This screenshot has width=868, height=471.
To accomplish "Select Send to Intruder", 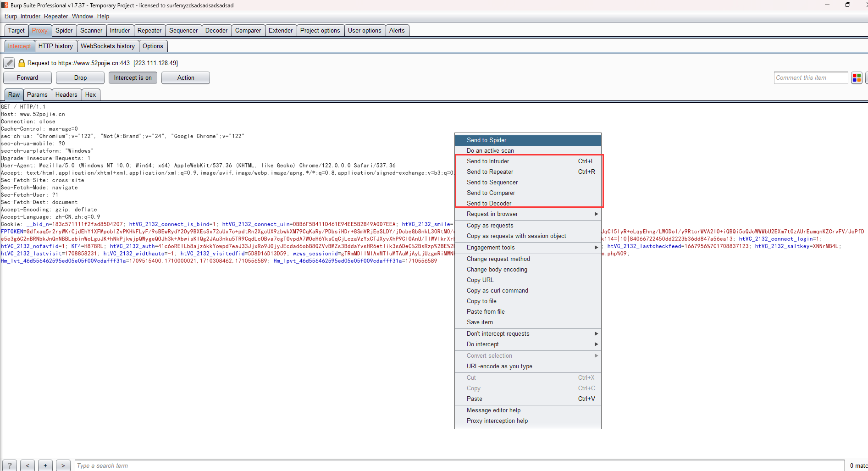I will click(528, 161).
